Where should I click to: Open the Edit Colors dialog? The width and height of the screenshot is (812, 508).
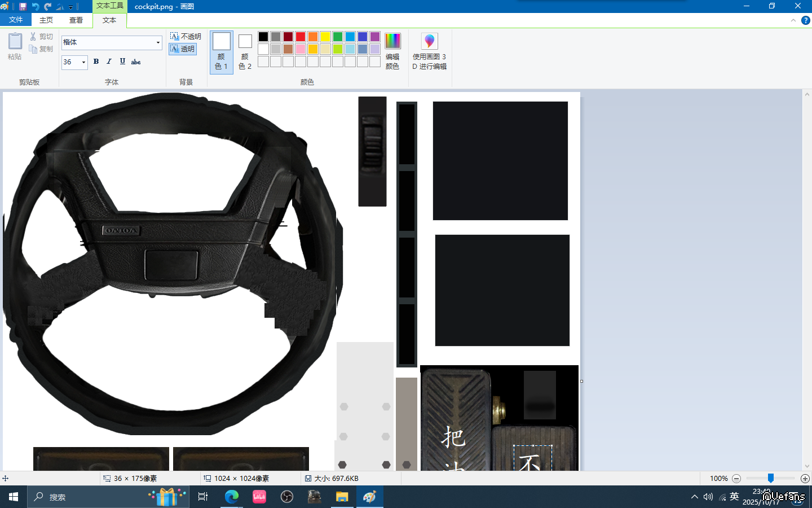[x=392, y=51]
